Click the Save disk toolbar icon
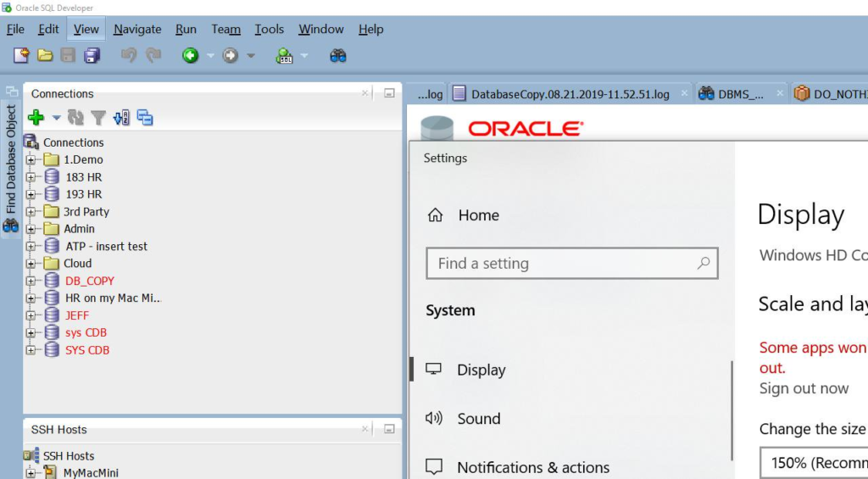This screenshot has height=479, width=868. 68,55
